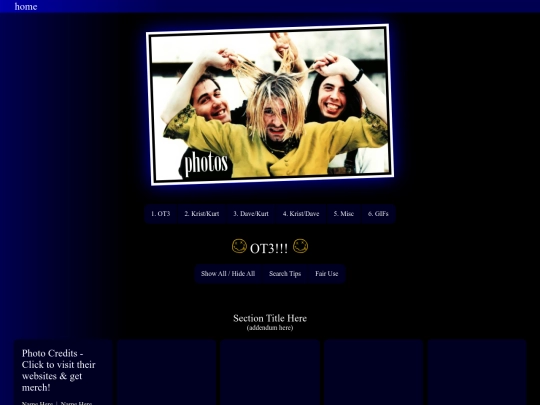View the 5. Misc section

(x=344, y=214)
